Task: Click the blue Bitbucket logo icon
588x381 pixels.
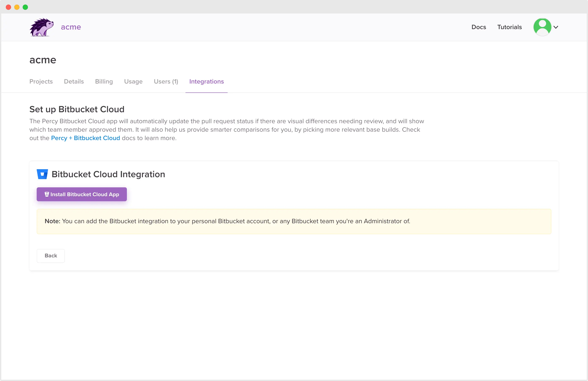Action: click(x=42, y=174)
